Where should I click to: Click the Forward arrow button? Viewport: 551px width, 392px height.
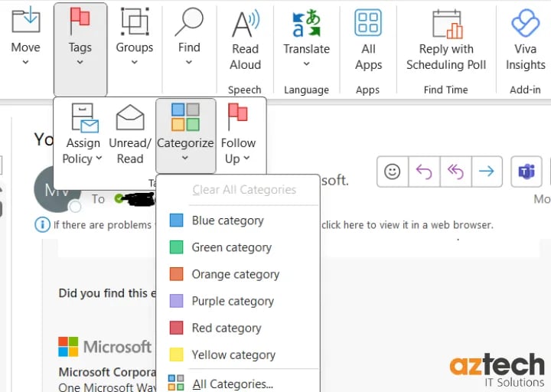(x=487, y=171)
